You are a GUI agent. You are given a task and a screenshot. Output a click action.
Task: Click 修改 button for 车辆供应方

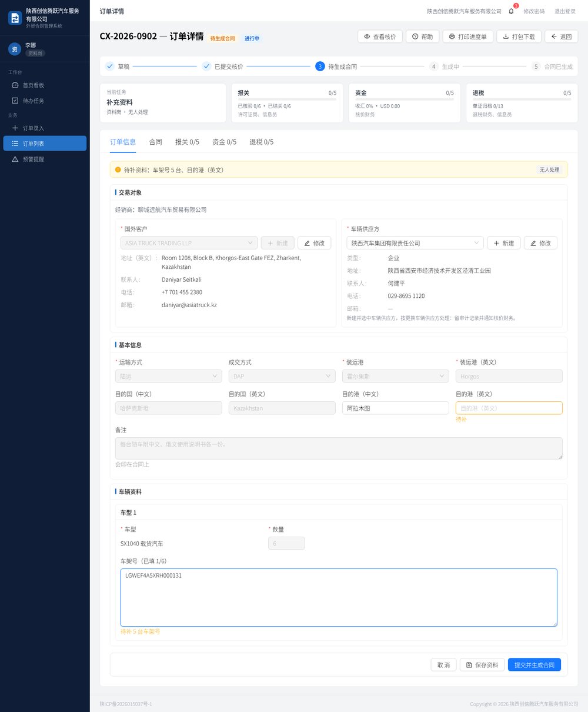point(540,243)
